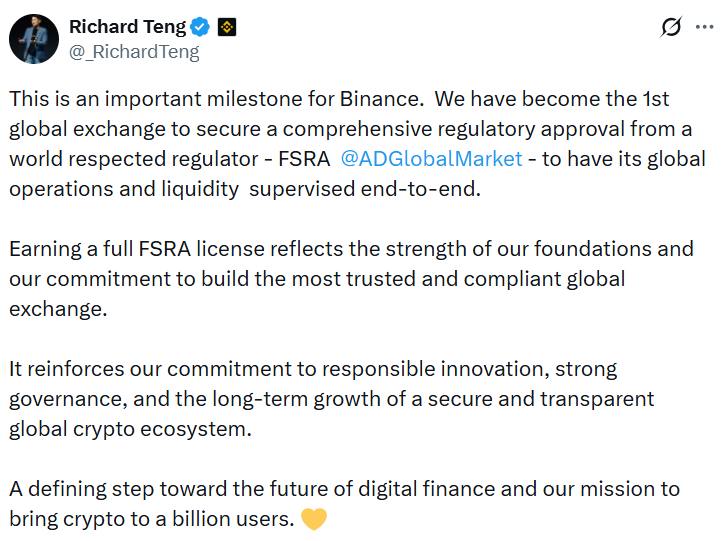The height and width of the screenshot is (541, 722).
Task: Click the @_RichardTeng handle
Action: tap(134, 52)
